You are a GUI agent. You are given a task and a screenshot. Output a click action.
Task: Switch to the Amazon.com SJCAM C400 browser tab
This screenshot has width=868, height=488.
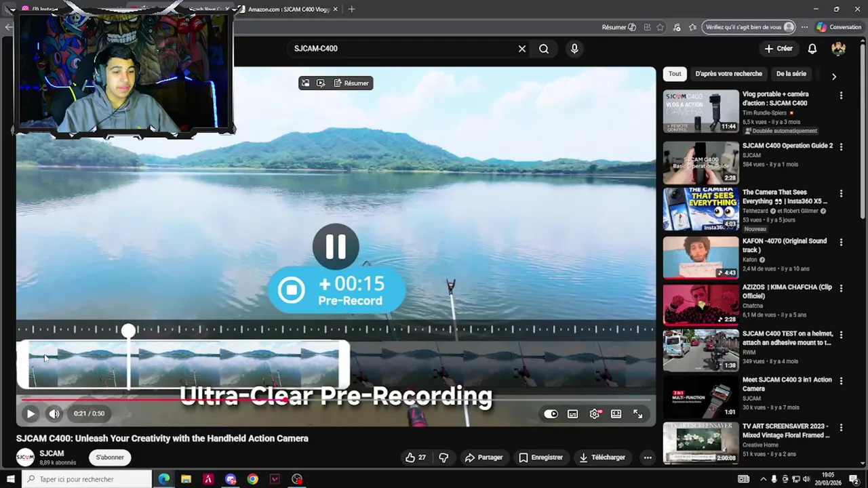288,9
